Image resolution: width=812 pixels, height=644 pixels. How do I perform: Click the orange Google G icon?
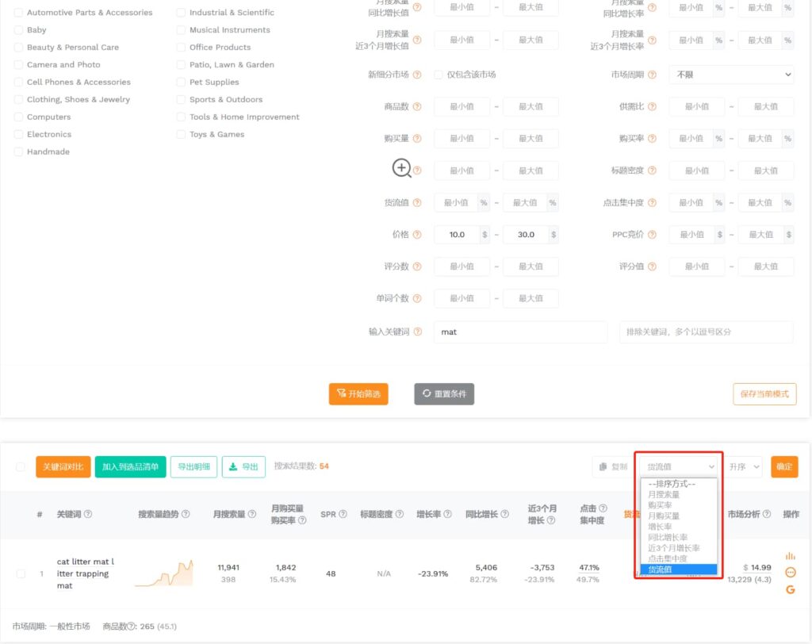point(790,589)
